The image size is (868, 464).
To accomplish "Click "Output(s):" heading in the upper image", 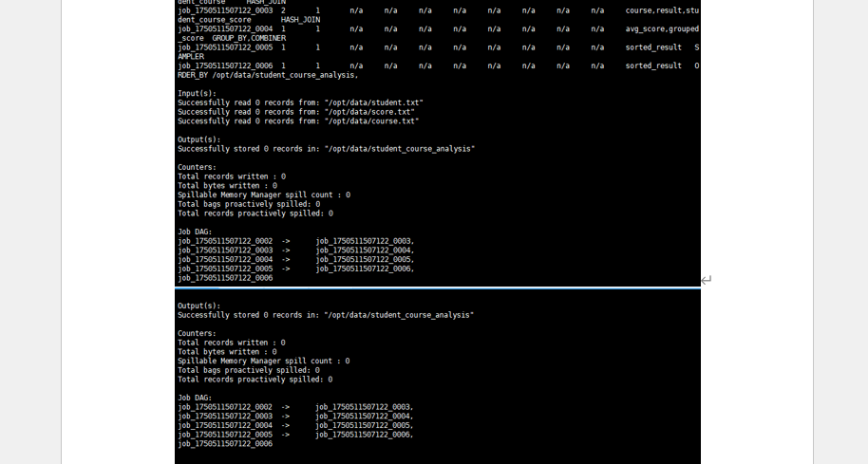I will [x=199, y=139].
